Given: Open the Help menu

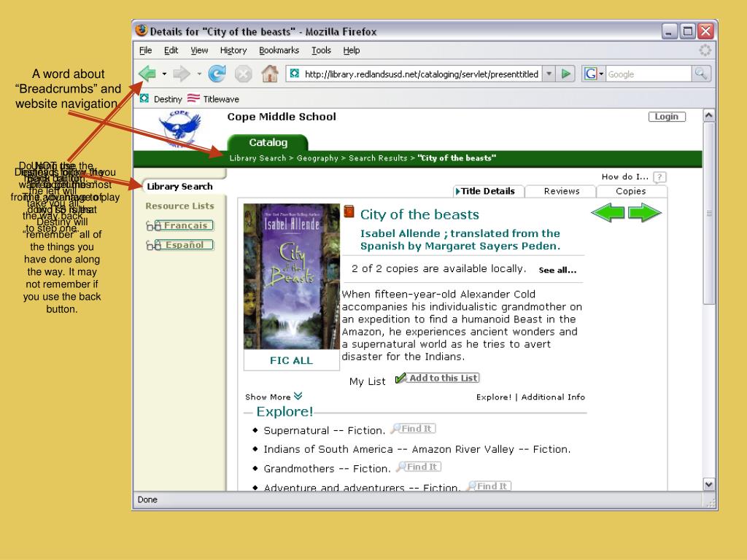Looking at the screenshot, I should [x=352, y=50].
